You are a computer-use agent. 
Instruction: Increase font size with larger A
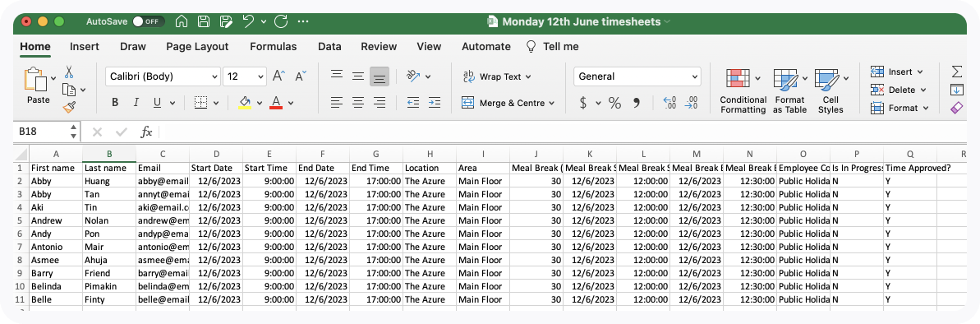278,76
